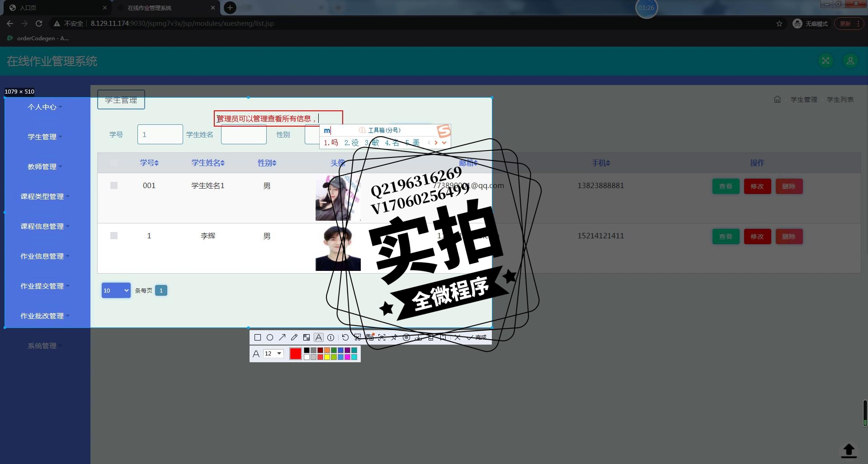Check the row checkbox for student 001
Viewport: 868px width, 464px height.
pyautogui.click(x=114, y=185)
